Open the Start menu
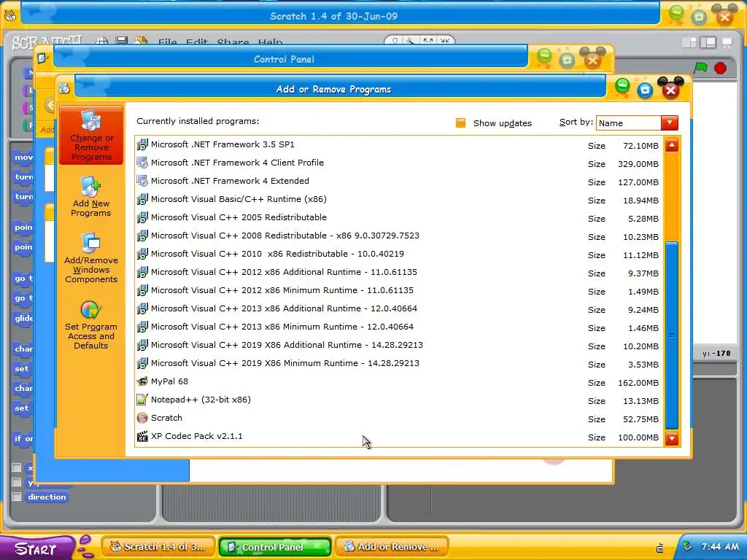The image size is (747, 560). click(37, 548)
